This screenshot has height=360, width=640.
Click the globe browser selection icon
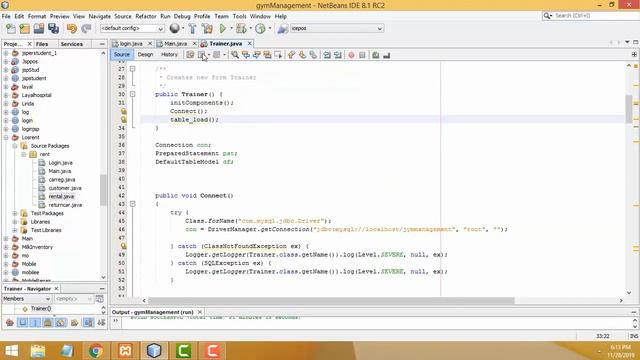click(175, 28)
